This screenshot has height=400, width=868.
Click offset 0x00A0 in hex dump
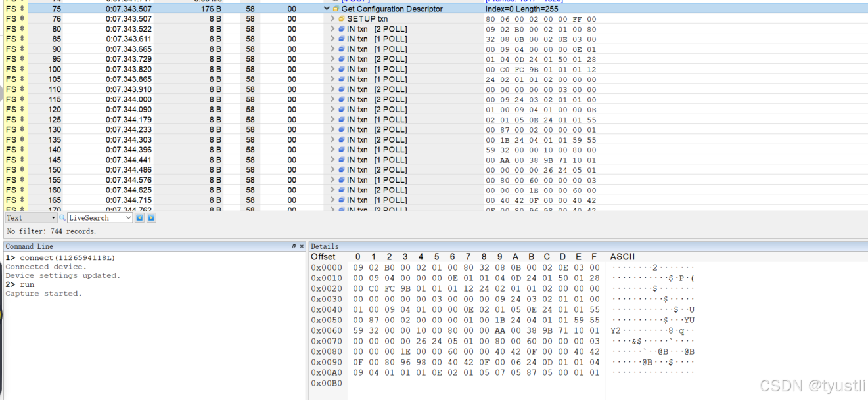tap(327, 372)
